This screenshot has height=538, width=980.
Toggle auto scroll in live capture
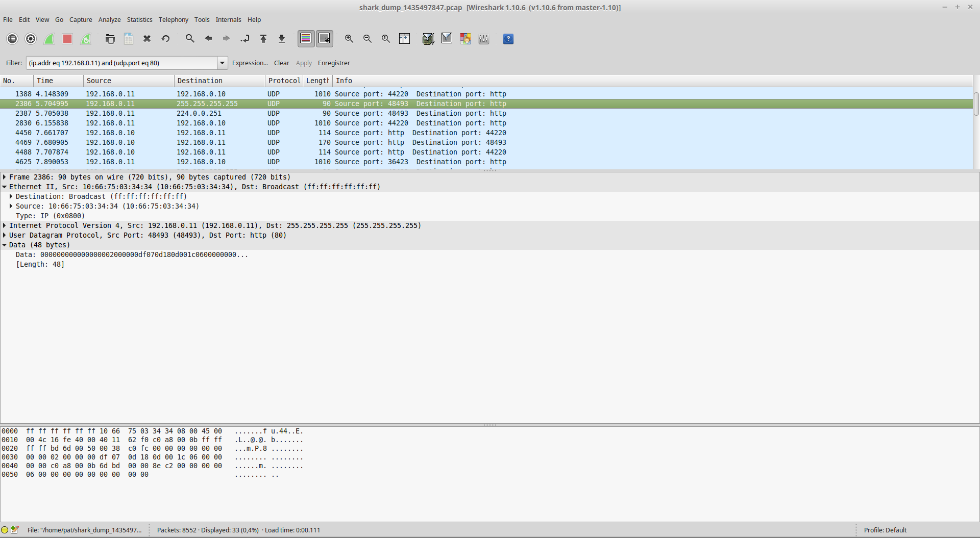pyautogui.click(x=324, y=39)
